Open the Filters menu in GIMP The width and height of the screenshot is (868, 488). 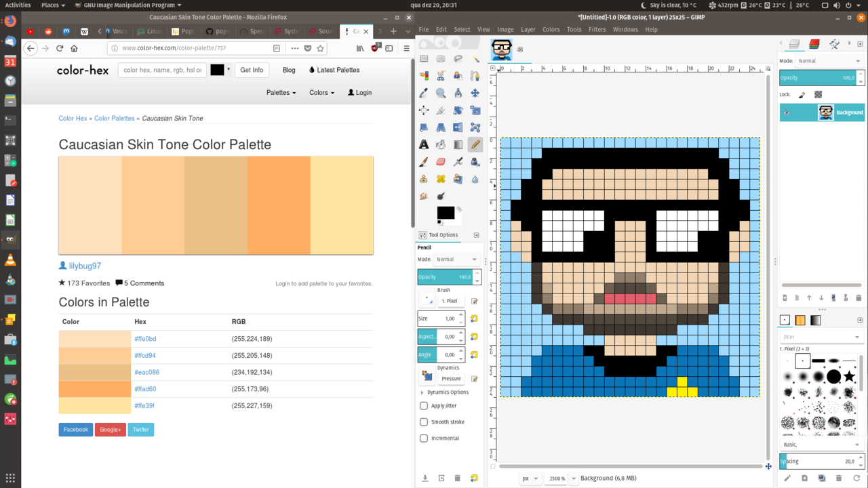597,30
